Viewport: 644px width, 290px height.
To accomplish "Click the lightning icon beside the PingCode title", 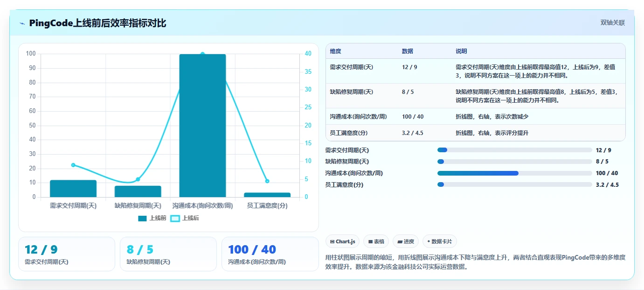I will point(22,23).
